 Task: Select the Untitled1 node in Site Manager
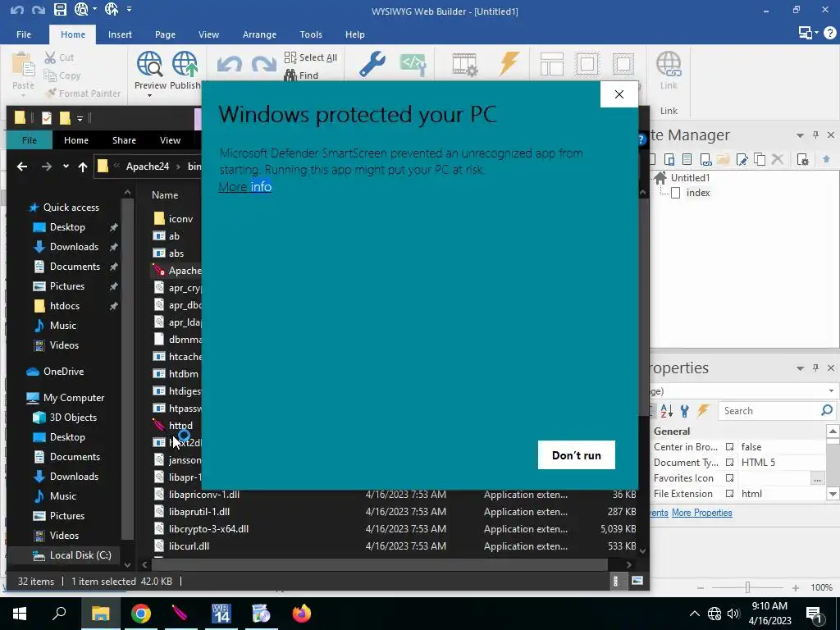pyautogui.click(x=690, y=177)
